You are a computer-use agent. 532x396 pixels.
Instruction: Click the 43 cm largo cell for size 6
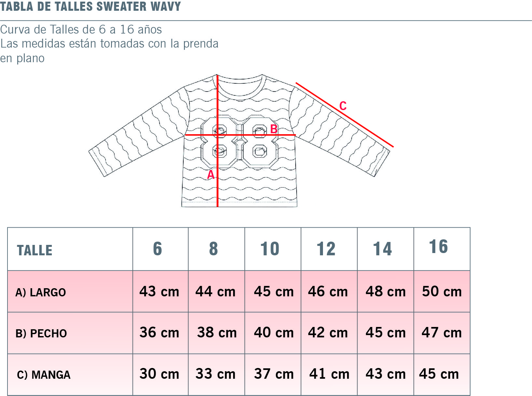161,291
